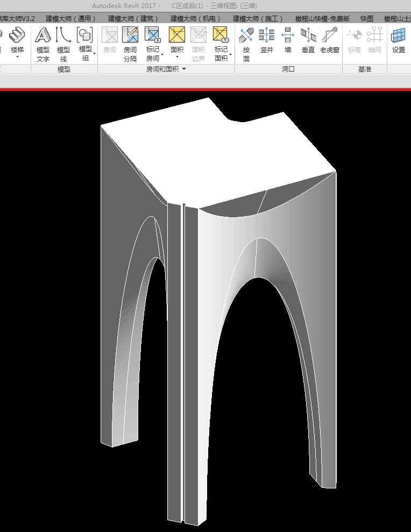
Task: Click the Model Text (模型文字) tool
Action: tap(43, 43)
